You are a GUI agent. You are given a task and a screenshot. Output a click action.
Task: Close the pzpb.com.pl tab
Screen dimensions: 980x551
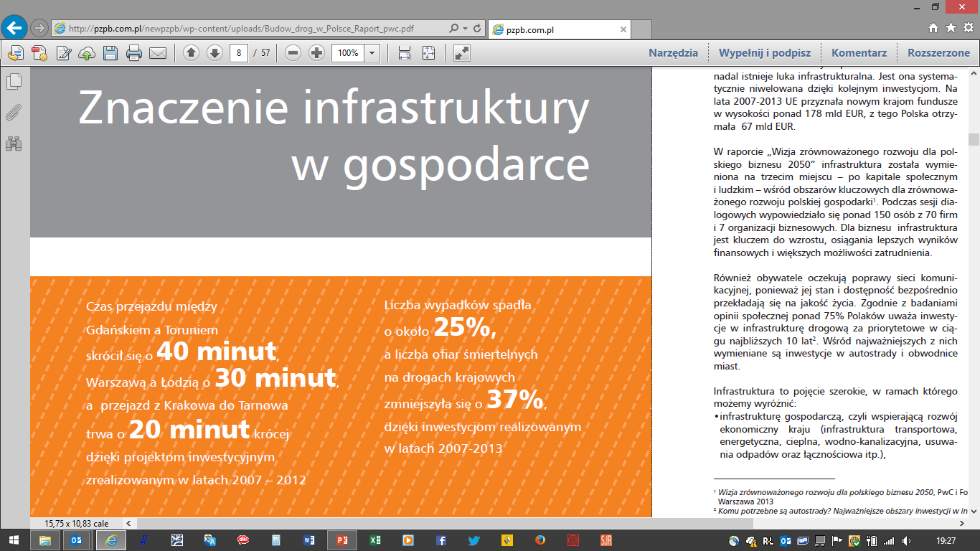point(623,30)
